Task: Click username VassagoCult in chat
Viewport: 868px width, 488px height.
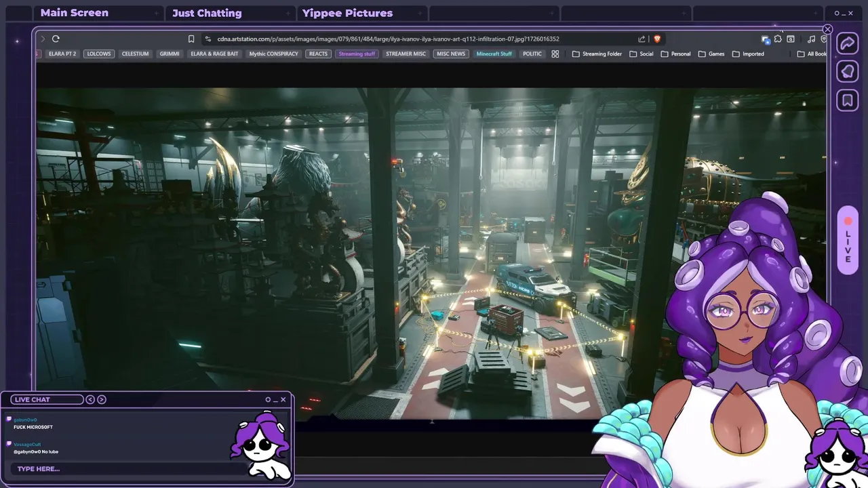Action: click(27, 445)
